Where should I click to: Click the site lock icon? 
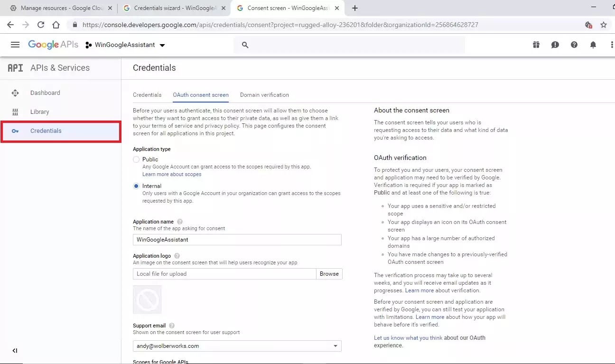75,25
